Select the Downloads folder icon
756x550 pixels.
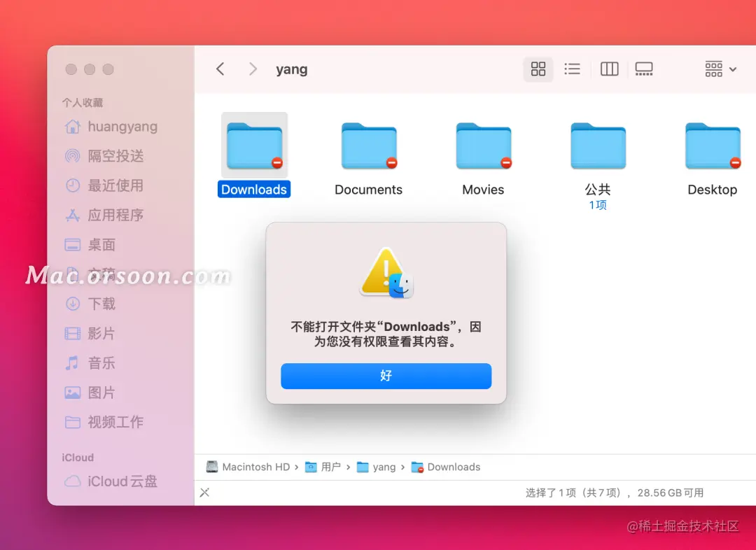click(255, 146)
